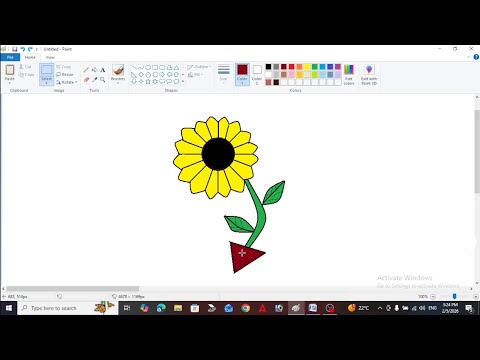The image size is (480, 360).
Task: Choose the Hexagon shape
Action: (155, 74)
